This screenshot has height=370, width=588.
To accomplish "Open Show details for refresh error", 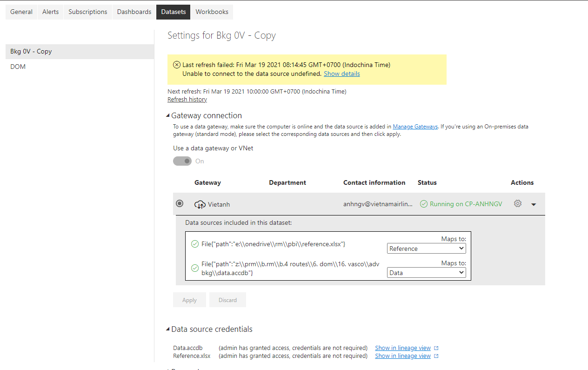I will [342, 74].
